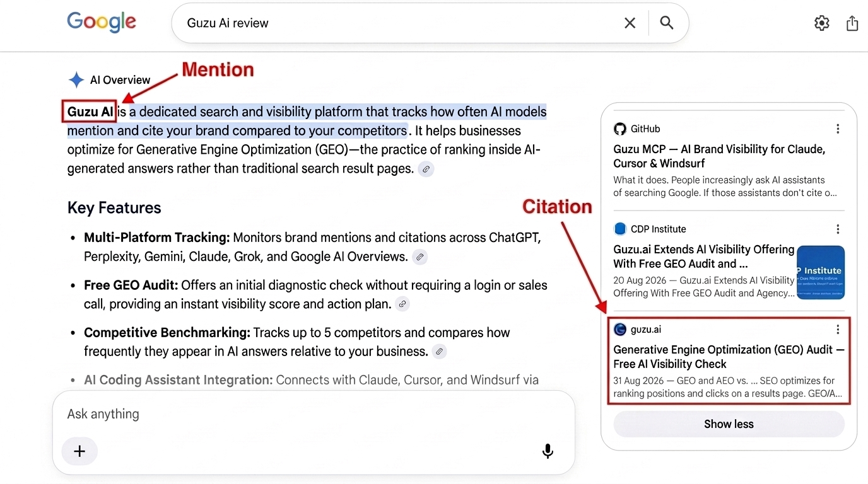Open the GitHub result's three-dot menu
This screenshot has width=868, height=484.
(838, 129)
